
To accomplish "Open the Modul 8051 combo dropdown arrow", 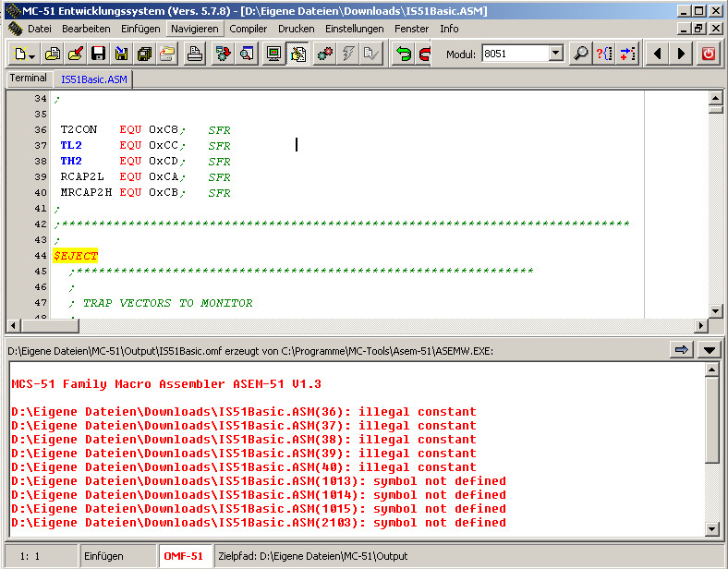I will tap(555, 54).
